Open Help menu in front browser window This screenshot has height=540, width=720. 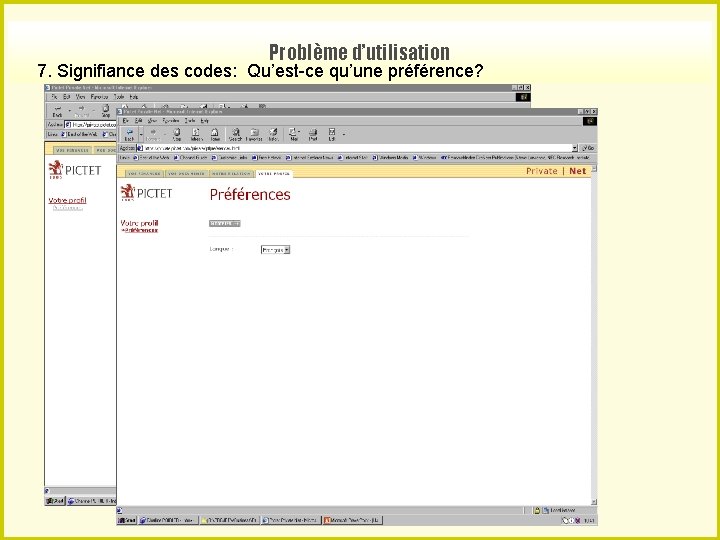(x=205, y=121)
